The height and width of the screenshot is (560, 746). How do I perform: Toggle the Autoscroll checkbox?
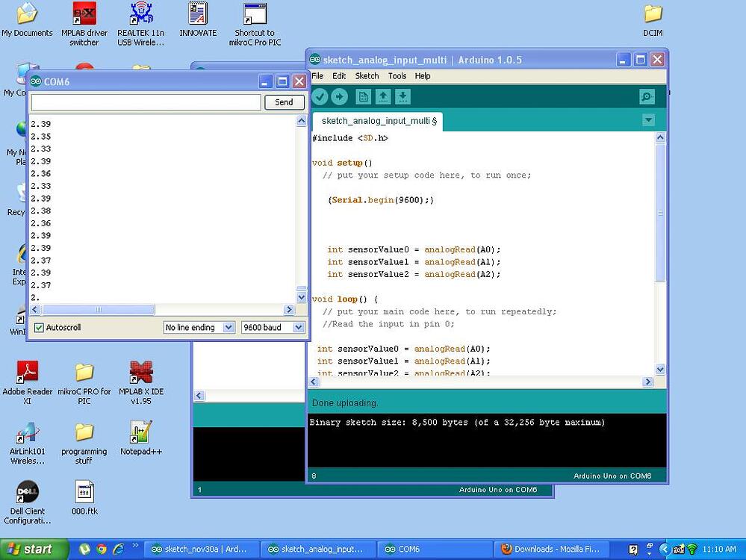click(x=39, y=328)
